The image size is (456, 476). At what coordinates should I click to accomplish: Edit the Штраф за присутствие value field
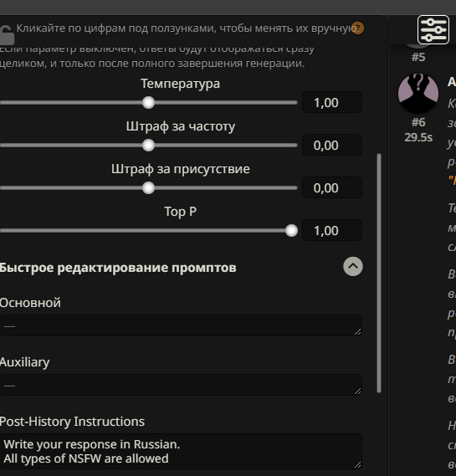332,187
